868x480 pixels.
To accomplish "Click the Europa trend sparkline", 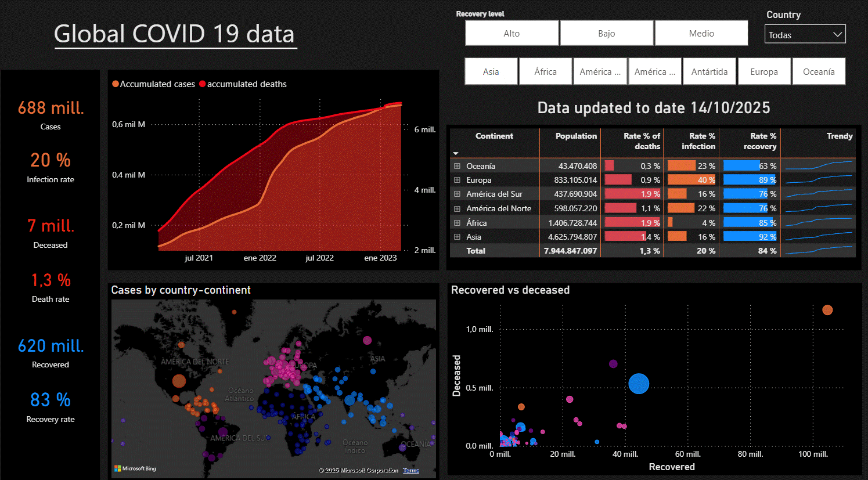I will (818, 180).
